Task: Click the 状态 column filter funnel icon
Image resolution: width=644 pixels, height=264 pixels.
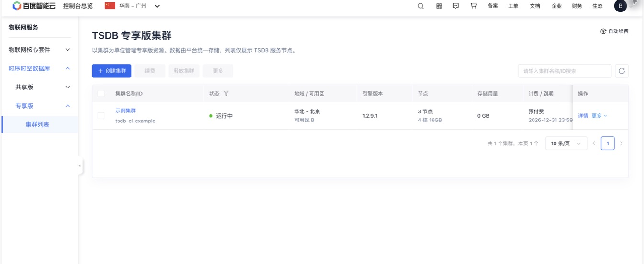Action: click(226, 94)
